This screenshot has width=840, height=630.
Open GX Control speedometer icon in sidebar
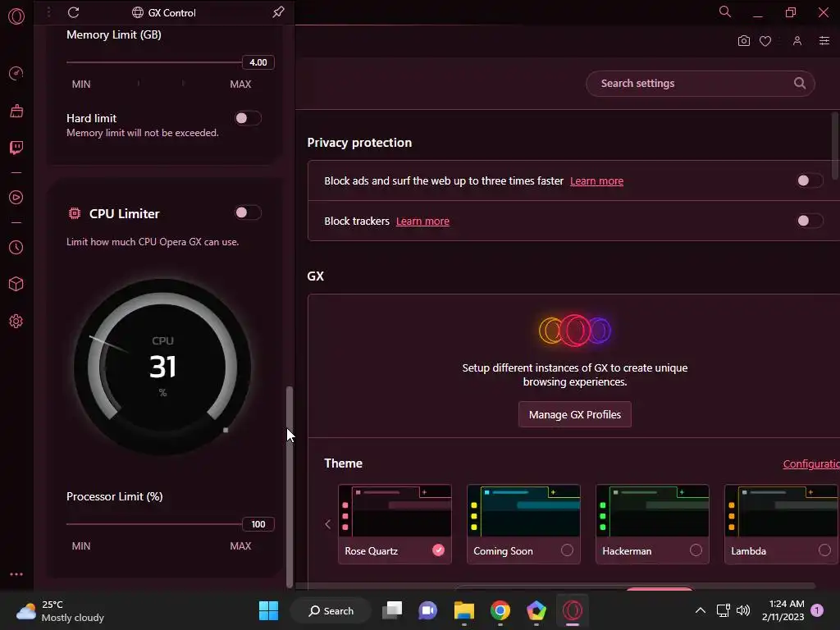coord(16,73)
